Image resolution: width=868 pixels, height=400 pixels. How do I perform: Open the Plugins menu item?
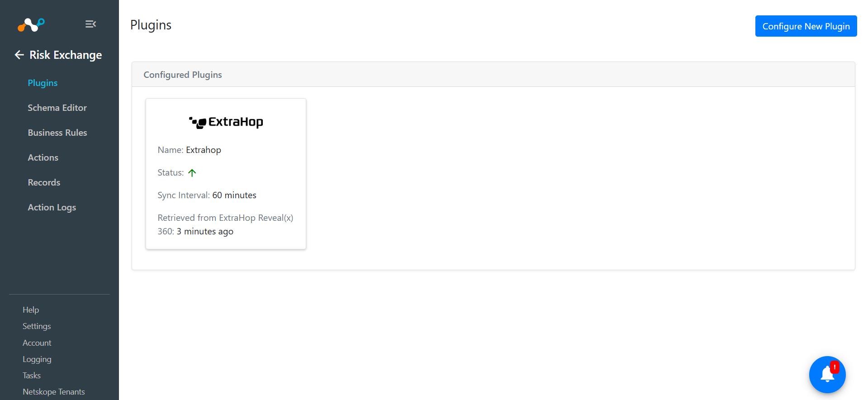(43, 83)
